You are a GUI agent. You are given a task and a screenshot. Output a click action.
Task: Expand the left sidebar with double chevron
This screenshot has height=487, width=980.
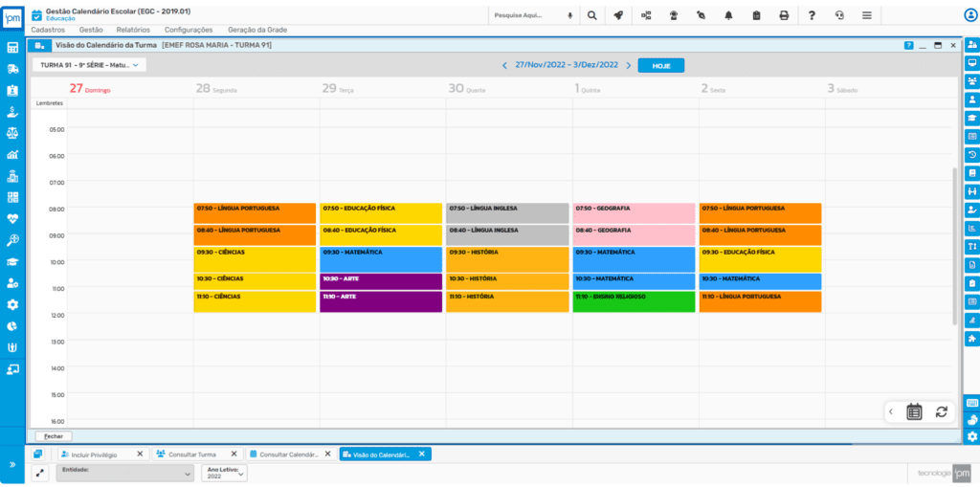[12, 464]
